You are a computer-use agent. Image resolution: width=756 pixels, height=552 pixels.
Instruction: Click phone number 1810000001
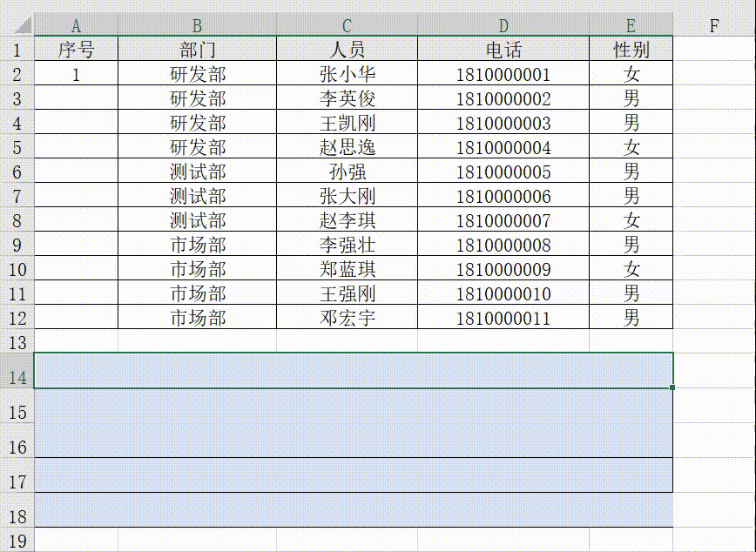[503, 73]
